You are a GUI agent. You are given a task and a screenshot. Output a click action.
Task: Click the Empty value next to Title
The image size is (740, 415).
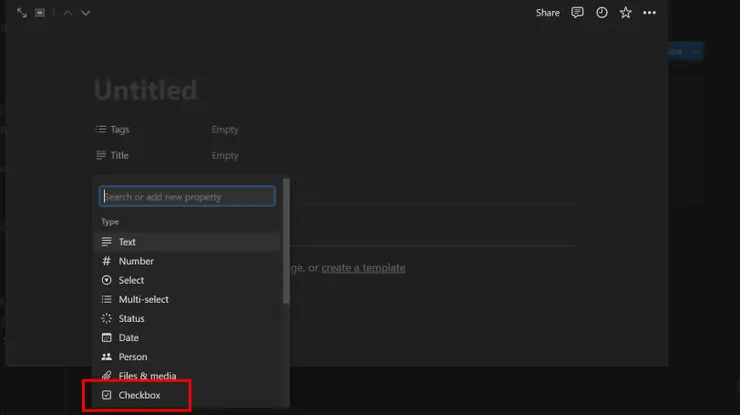tap(225, 155)
